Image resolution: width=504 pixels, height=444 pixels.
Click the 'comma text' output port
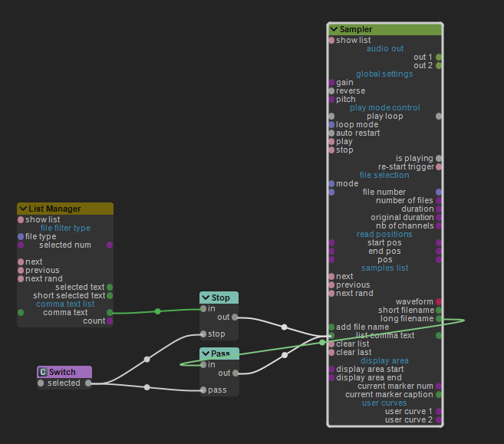pos(110,313)
